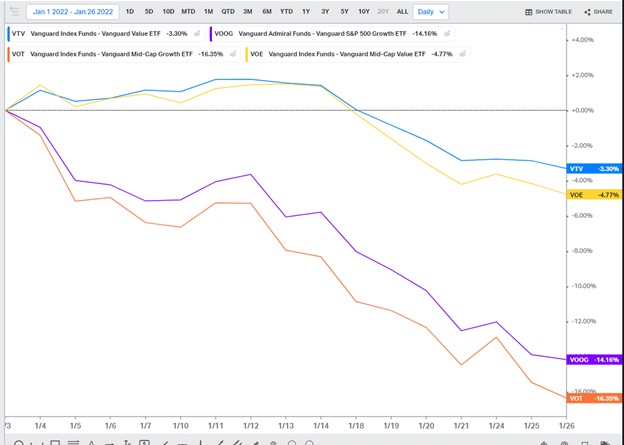
Task: Click the yellow VOE -4.77% axis tag
Action: click(x=595, y=195)
